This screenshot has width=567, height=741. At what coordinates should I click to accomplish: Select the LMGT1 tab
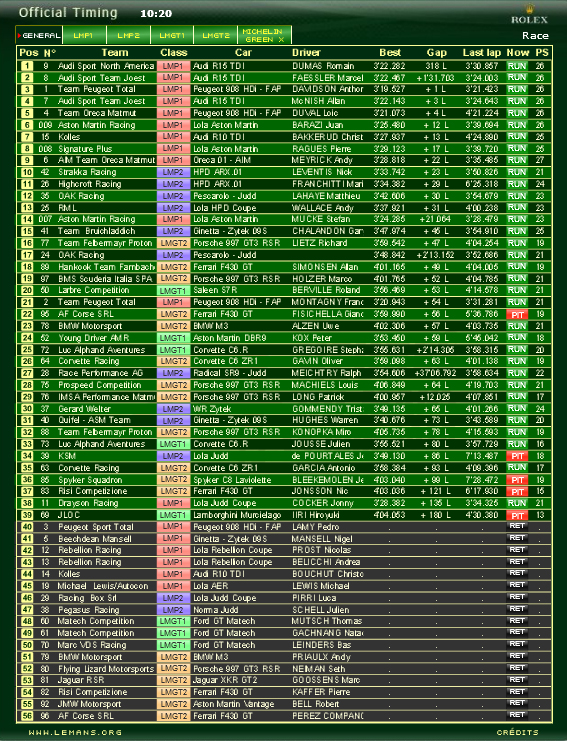click(x=172, y=35)
